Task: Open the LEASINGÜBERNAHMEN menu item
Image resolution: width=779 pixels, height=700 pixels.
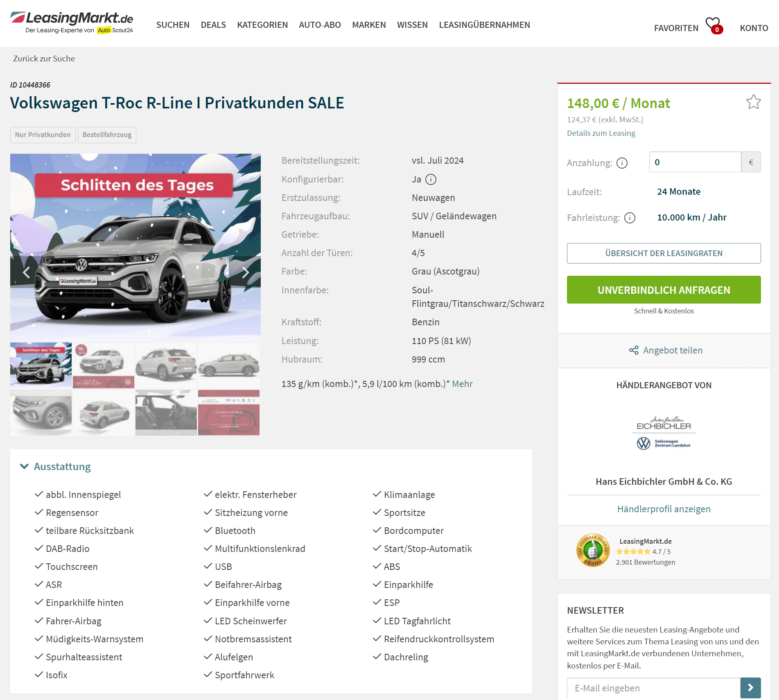Action: (x=484, y=25)
